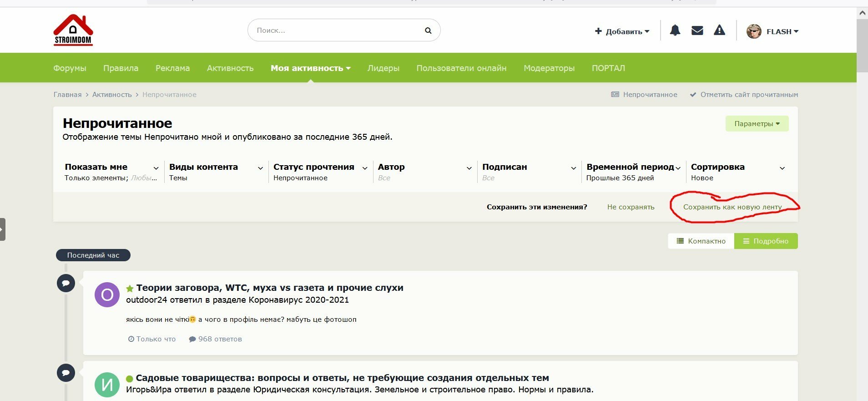Switch to Подробно view
This screenshot has width=868, height=401.
[766, 241]
